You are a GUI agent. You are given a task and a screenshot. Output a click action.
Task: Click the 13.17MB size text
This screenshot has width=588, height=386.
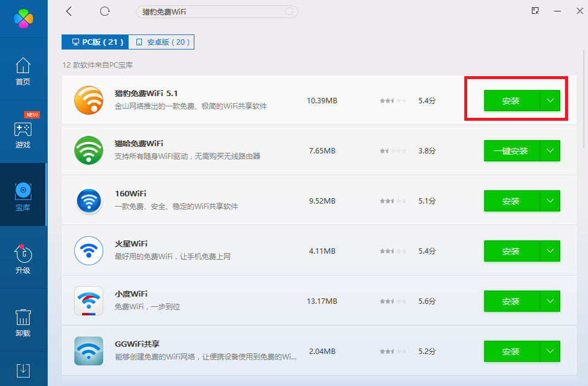pos(322,301)
